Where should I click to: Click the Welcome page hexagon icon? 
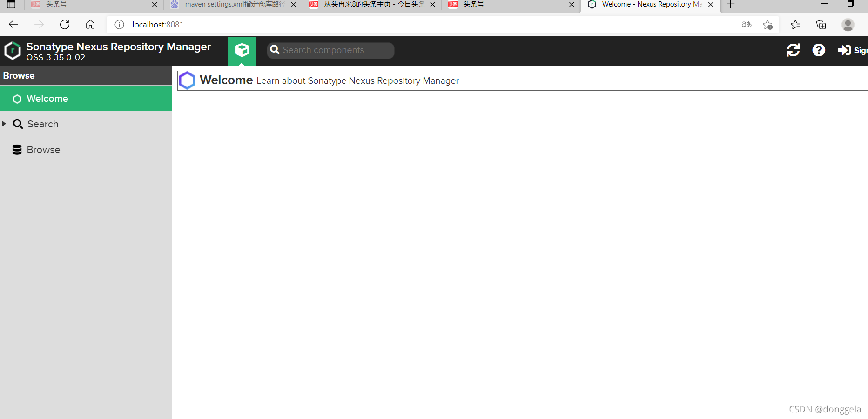pyautogui.click(x=187, y=80)
